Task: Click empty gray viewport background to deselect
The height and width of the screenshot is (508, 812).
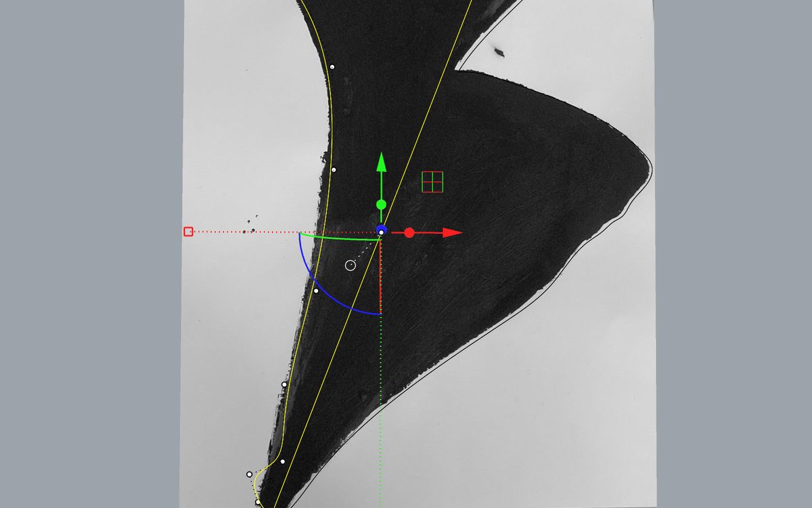Action: click(88, 271)
